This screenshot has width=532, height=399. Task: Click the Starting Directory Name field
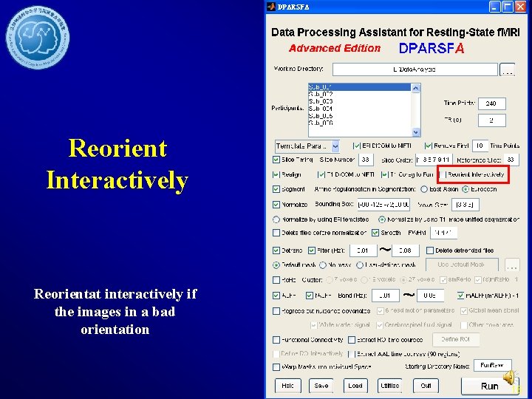492,366
